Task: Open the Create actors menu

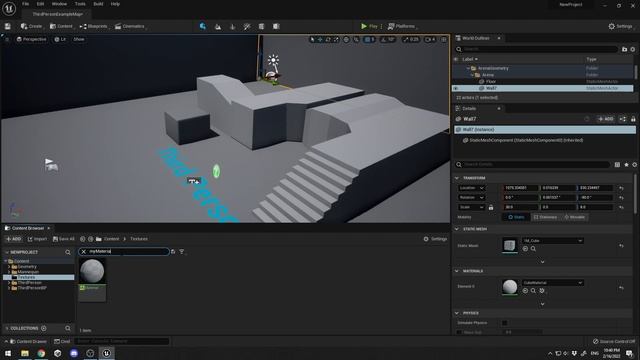Action: point(32,26)
